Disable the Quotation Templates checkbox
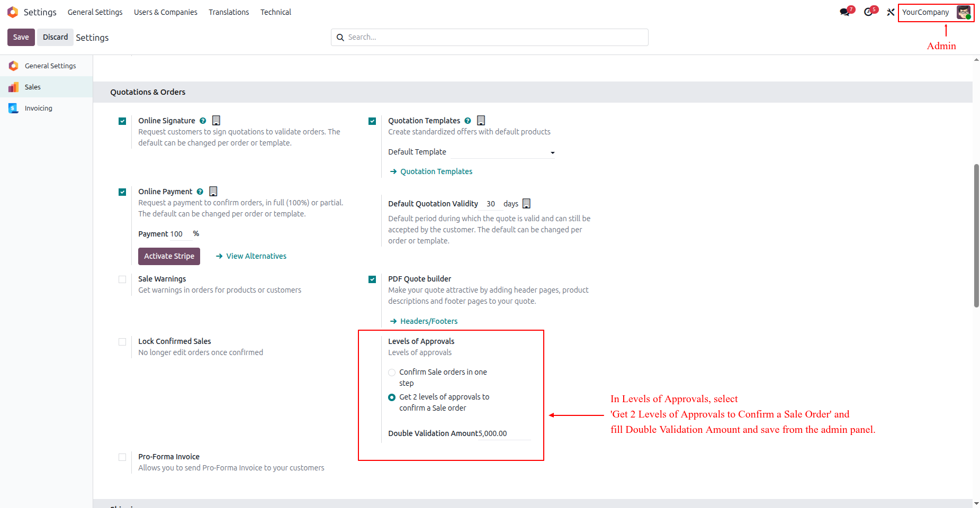The height and width of the screenshot is (508, 980). point(372,121)
